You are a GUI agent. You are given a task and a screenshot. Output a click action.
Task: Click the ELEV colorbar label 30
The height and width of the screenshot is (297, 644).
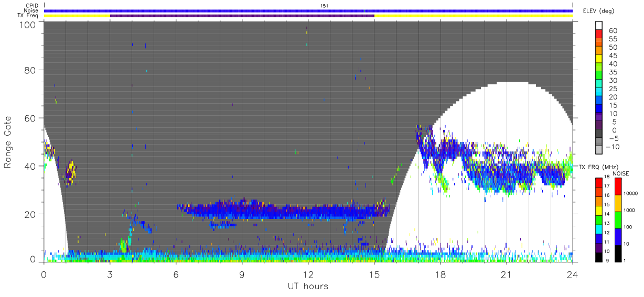point(613,80)
